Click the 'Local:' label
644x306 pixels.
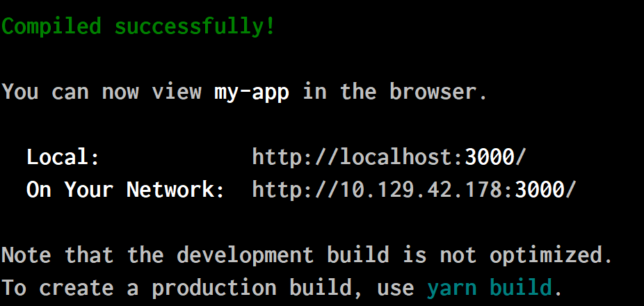pyautogui.click(x=63, y=157)
